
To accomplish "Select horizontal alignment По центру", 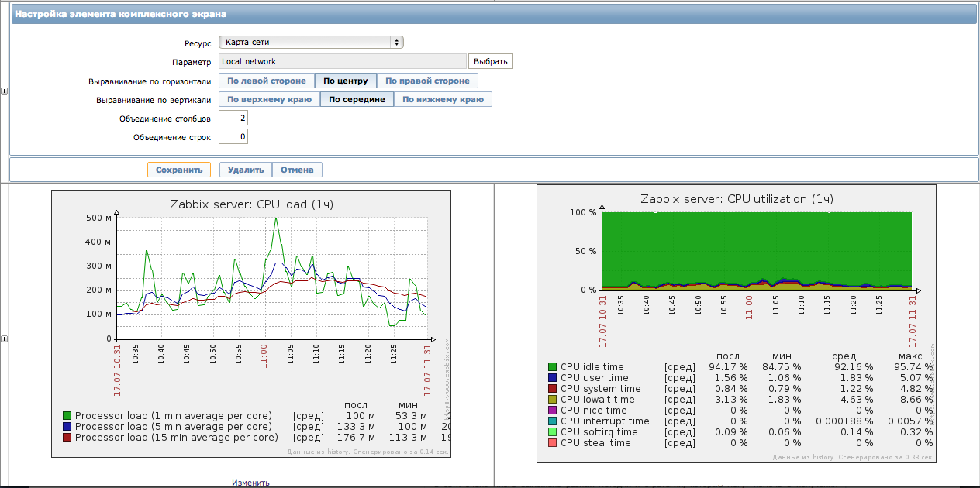I will (346, 81).
